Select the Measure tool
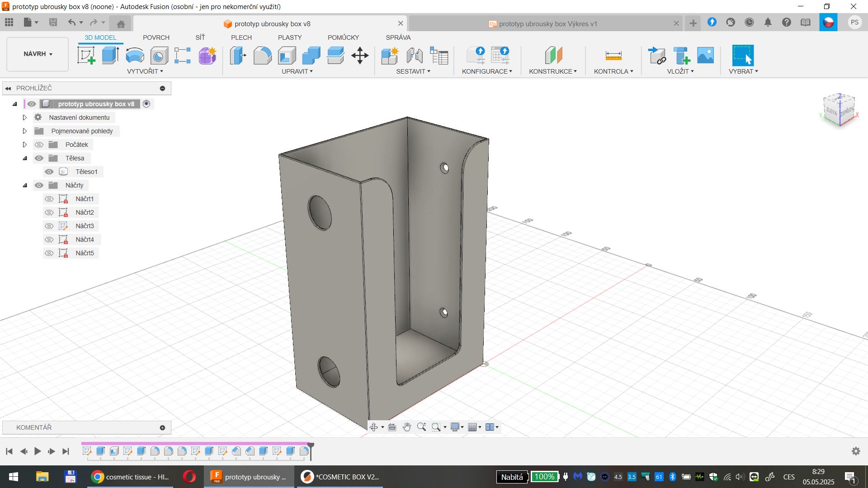Viewport: 868px width, 488px height. [613, 56]
